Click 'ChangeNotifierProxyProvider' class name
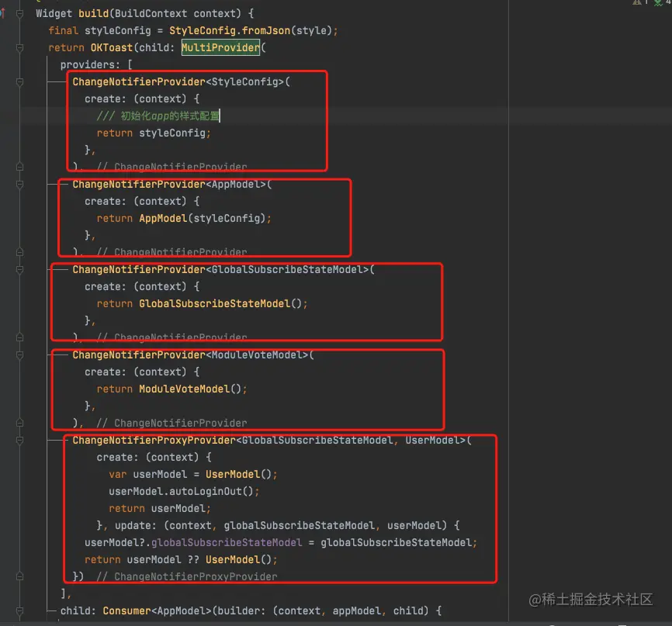672x626 pixels. pyautogui.click(x=154, y=441)
